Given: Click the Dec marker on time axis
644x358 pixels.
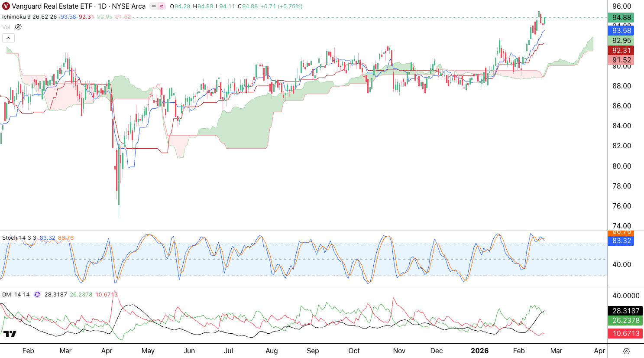Looking at the screenshot, I should [436, 351].
